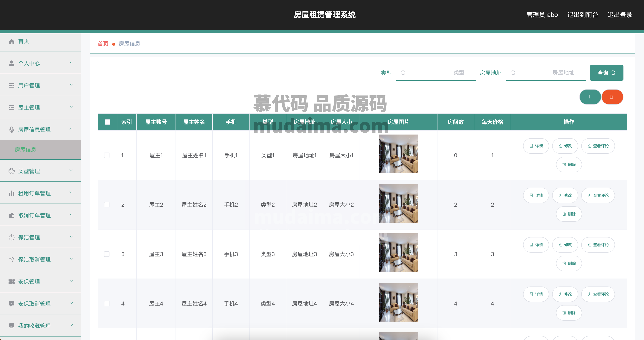The image size is (644, 340).
Task: Click the bar chart icon beside 租用订单管理
Action: 11,193
